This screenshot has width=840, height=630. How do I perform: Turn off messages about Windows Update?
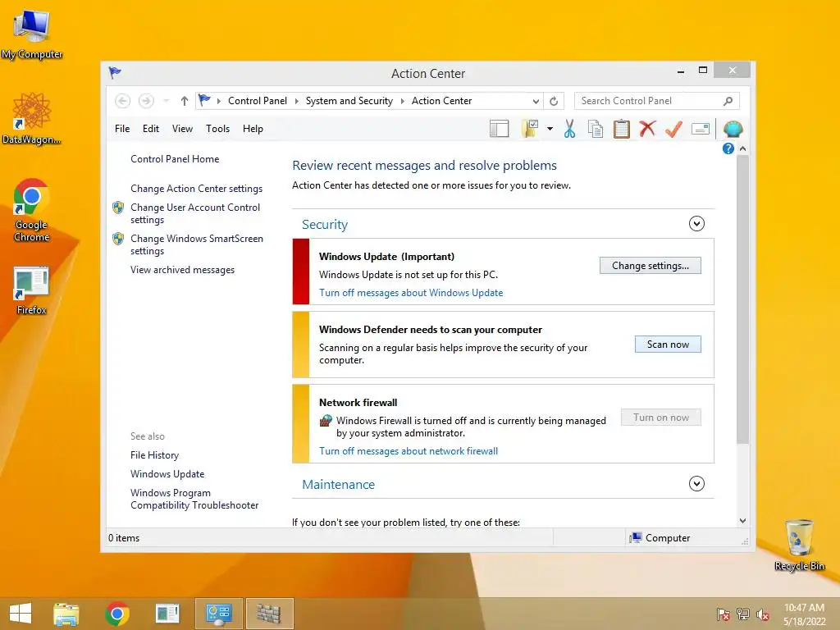coord(411,293)
